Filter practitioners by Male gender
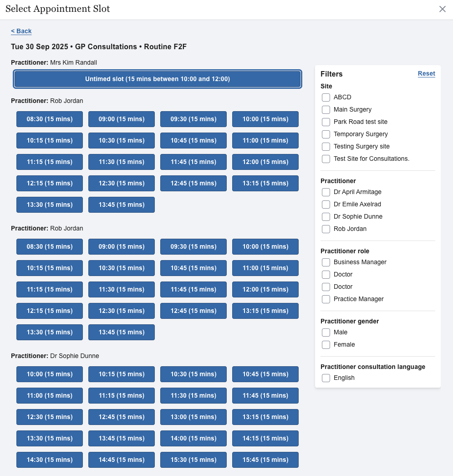This screenshot has width=453, height=476. coord(326,333)
